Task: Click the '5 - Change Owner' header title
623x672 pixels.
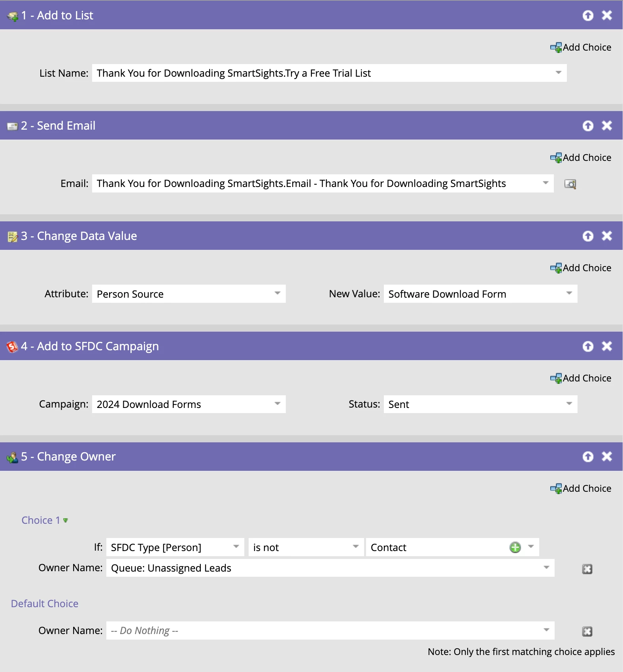Action: [x=68, y=457]
